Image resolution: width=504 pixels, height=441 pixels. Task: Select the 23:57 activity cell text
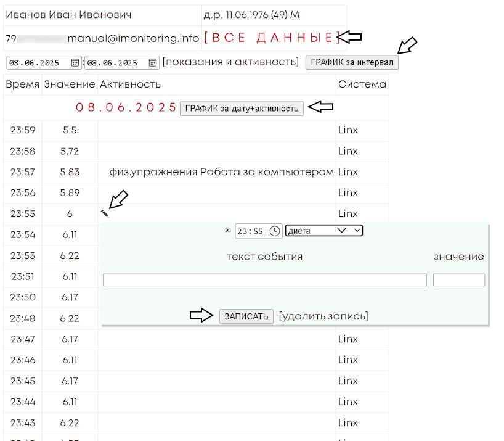[x=222, y=171]
